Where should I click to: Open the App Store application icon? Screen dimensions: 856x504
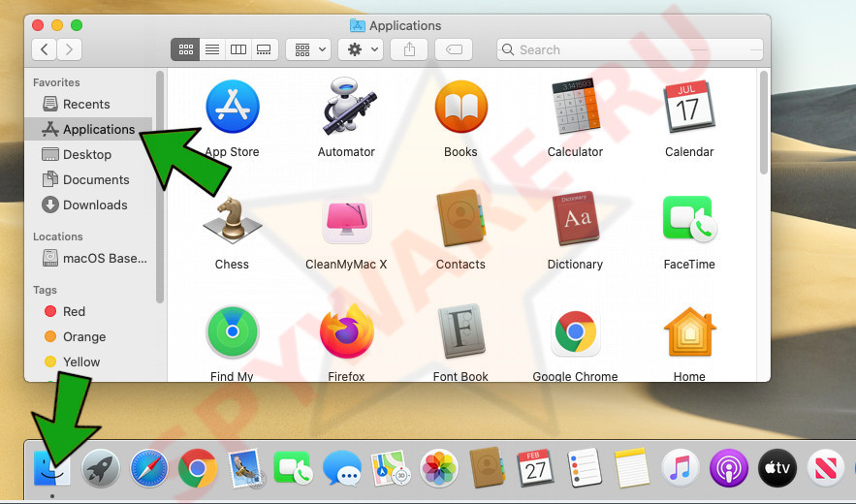(232, 107)
